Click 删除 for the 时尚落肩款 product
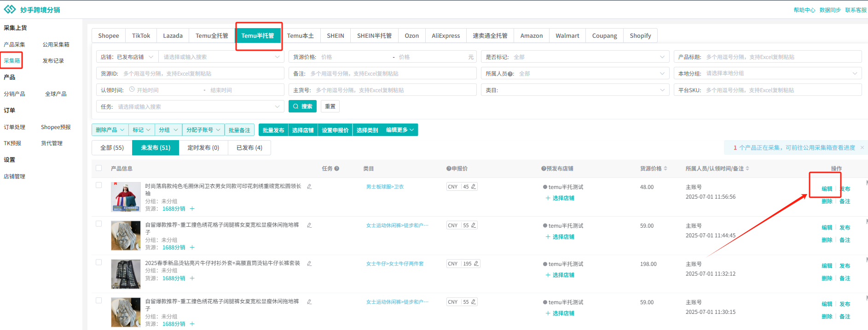This screenshot has height=330, width=868. click(x=827, y=201)
